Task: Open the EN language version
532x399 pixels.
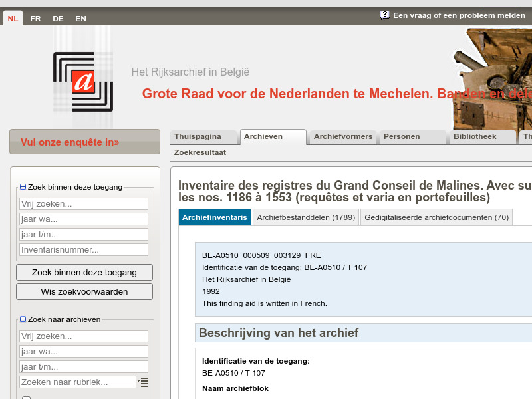Action: [x=80, y=19]
